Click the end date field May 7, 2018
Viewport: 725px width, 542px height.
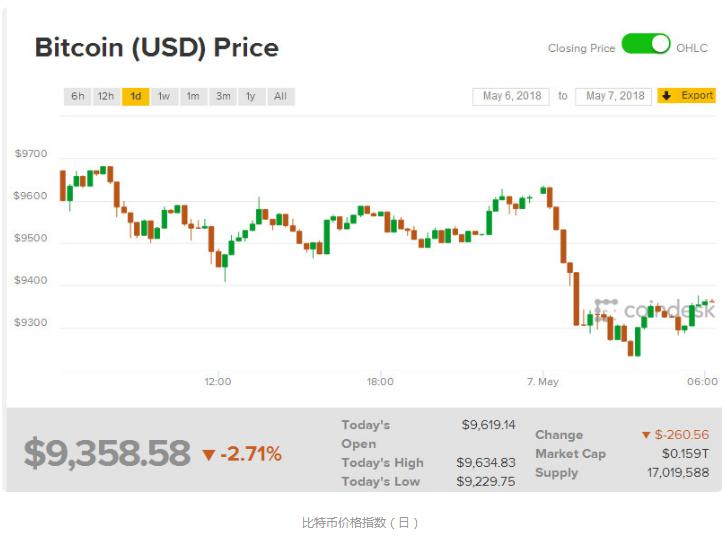614,96
